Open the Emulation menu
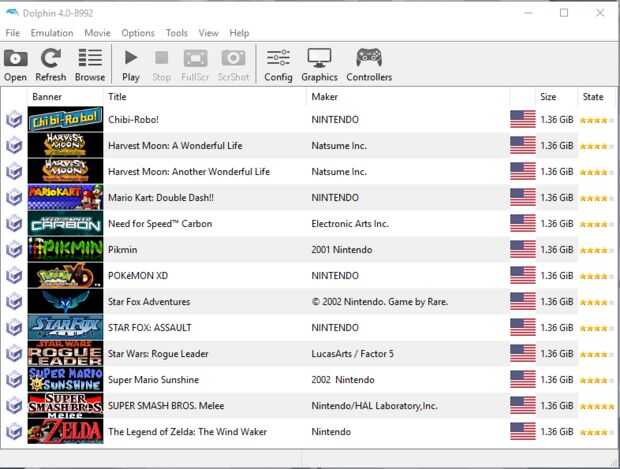This screenshot has width=620, height=469. coord(52,33)
